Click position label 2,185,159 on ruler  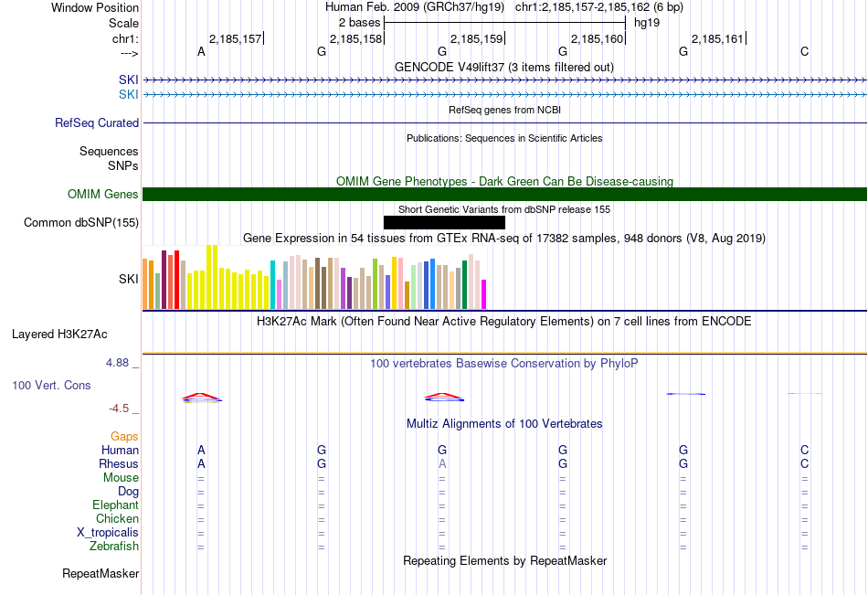pyautogui.click(x=477, y=38)
